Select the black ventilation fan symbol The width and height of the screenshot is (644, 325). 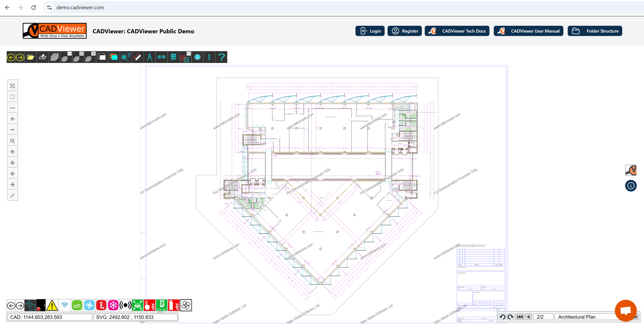[186, 306]
